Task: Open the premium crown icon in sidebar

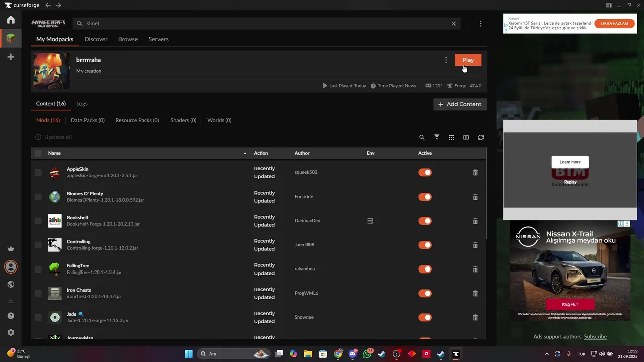Action: [11, 249]
